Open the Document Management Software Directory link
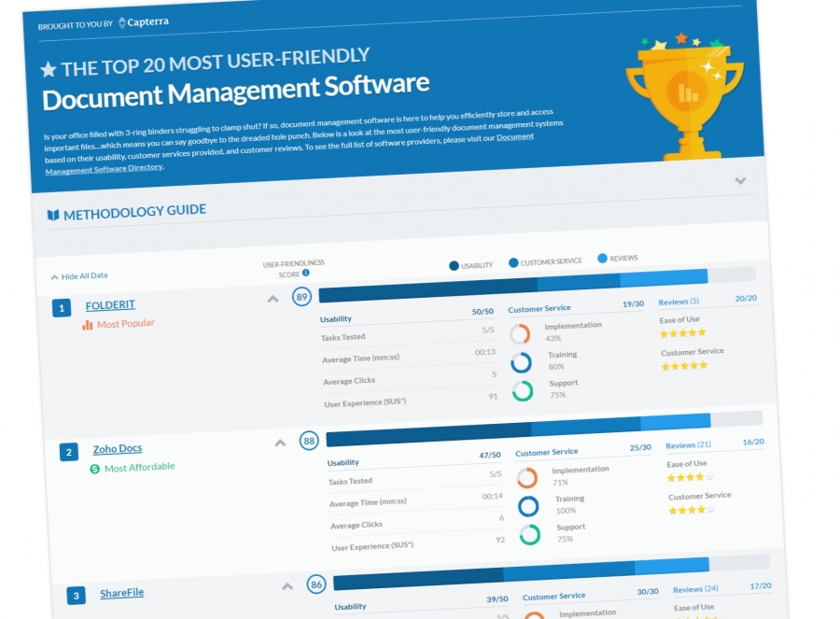Screen dimensions: 840x619 (x=289, y=153)
